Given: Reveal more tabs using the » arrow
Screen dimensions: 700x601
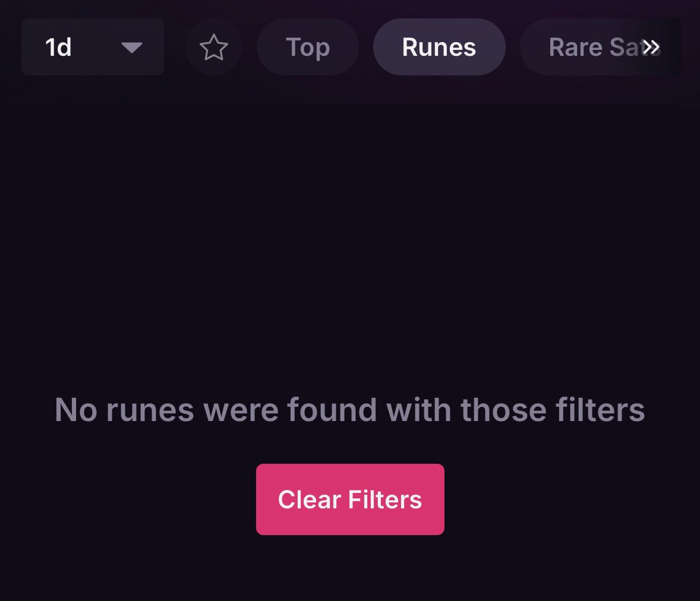Looking at the screenshot, I should point(651,48).
